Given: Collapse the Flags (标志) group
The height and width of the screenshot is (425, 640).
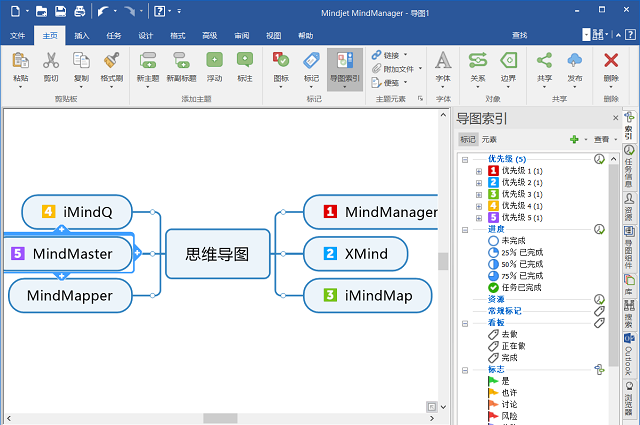Looking at the screenshot, I should 465,370.
